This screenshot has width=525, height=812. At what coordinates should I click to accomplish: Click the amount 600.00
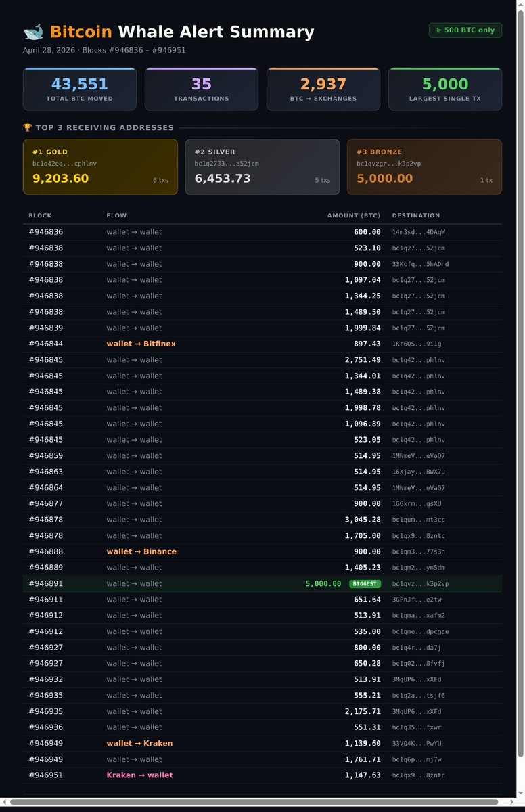point(367,232)
